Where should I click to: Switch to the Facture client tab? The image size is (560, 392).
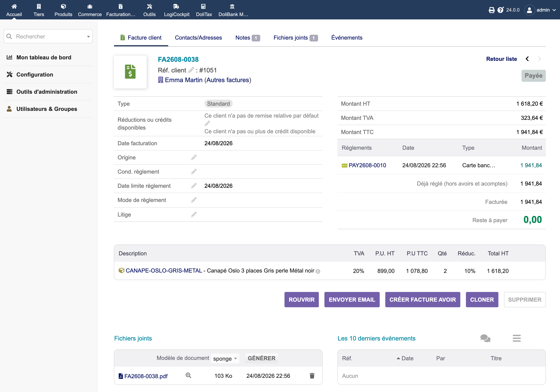click(141, 38)
